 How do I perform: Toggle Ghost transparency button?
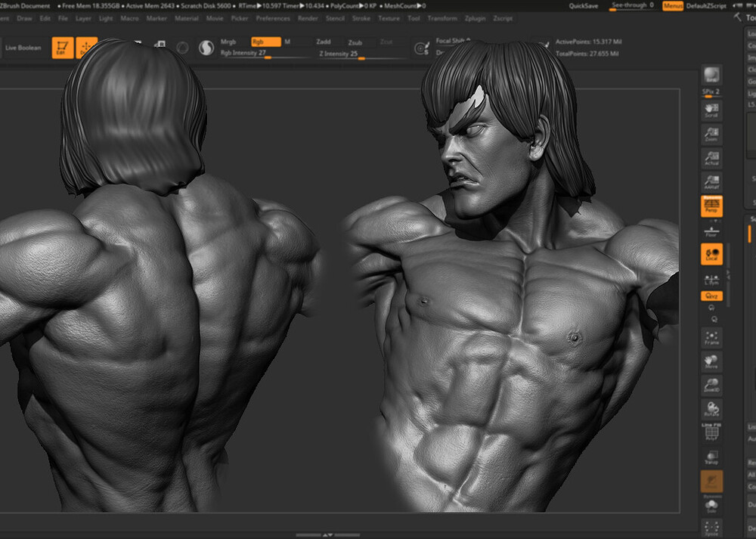coord(711,481)
